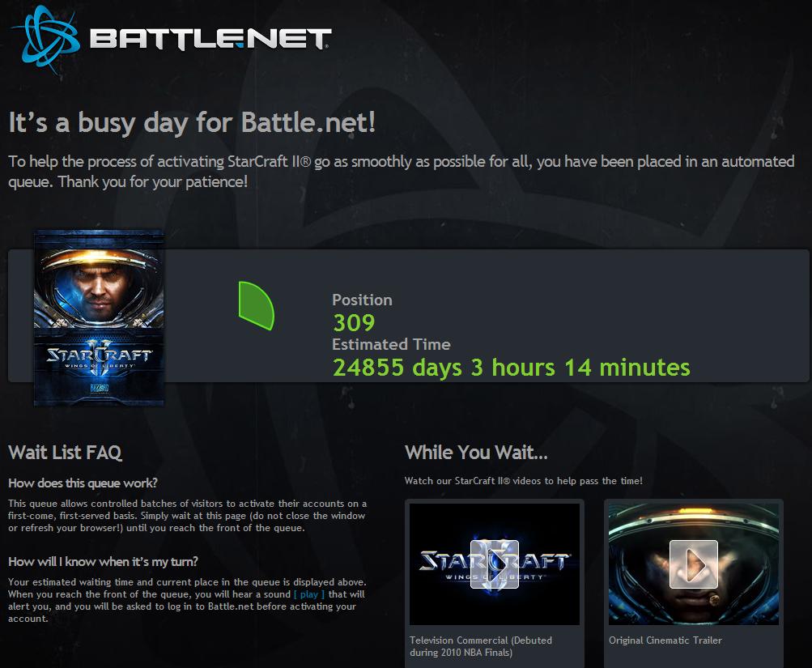
Task: Click the How will I know when it's my turn question
Action: pyautogui.click(x=103, y=562)
